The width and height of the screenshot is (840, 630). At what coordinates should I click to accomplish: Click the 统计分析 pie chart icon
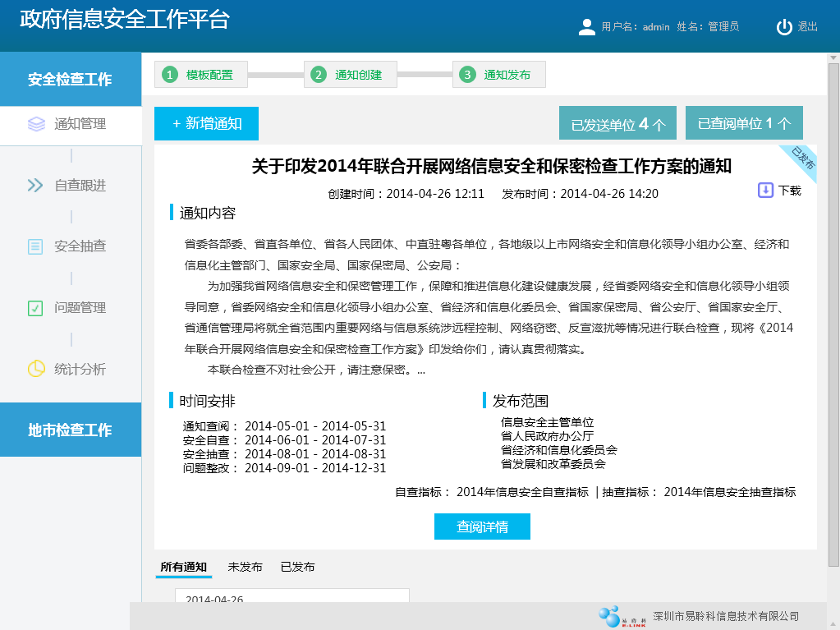(x=35, y=370)
